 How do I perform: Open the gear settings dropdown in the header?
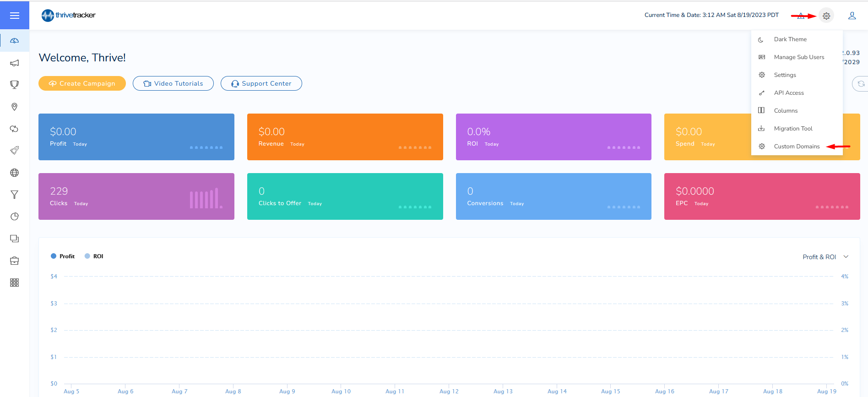826,16
